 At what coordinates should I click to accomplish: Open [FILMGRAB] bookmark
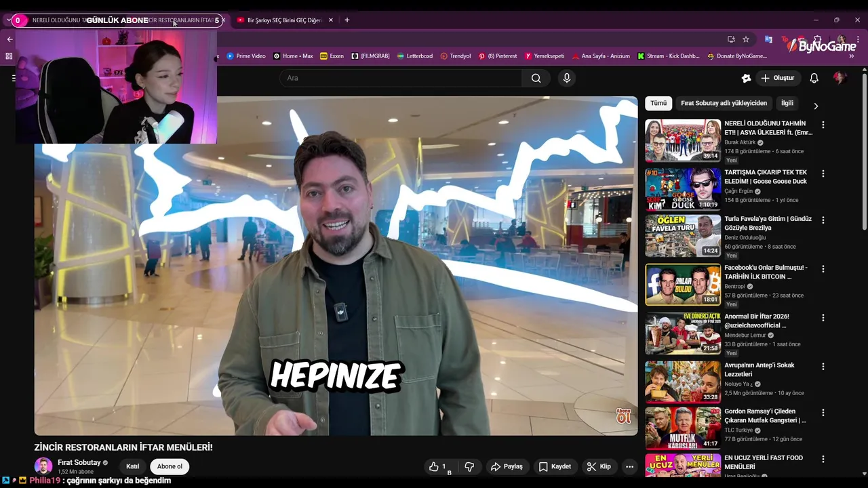coord(370,56)
